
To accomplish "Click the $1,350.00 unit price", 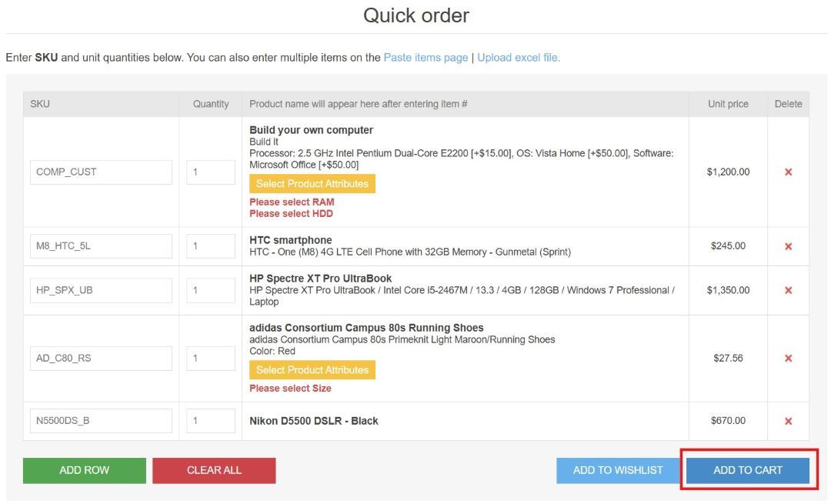I will [728, 290].
